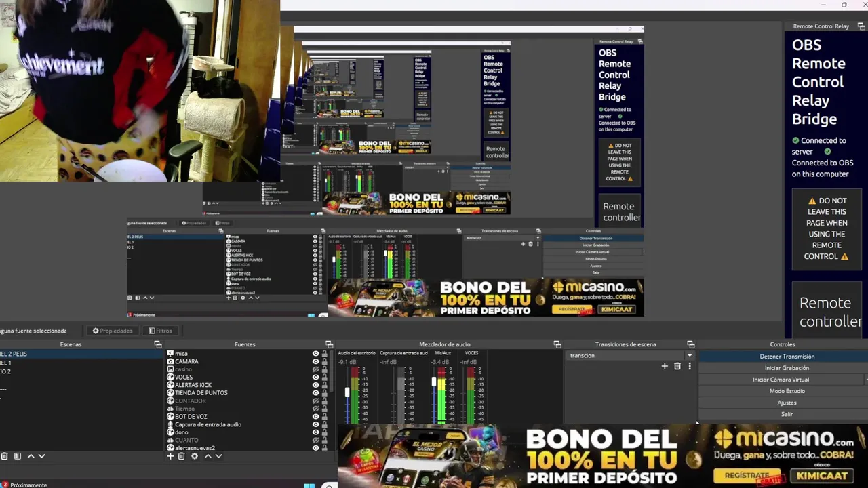The height and width of the screenshot is (488, 868).
Task: Show the hidden Tiempo source
Action: (x=315, y=409)
